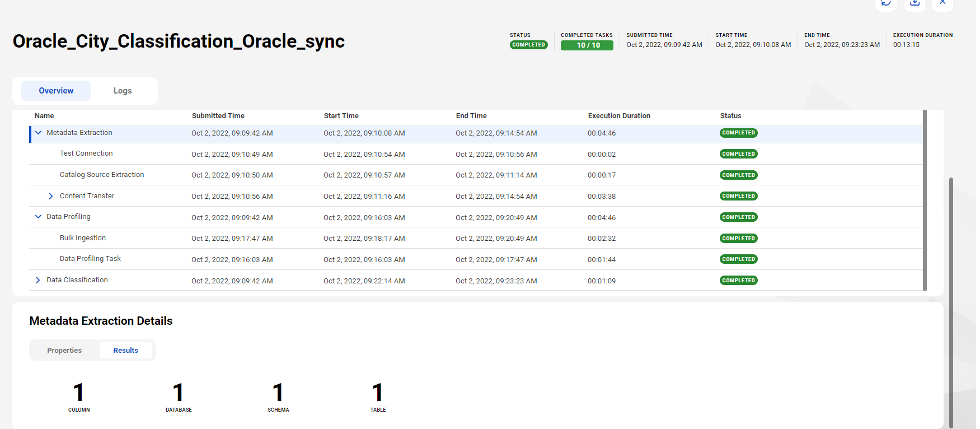The width and height of the screenshot is (980, 429).
Task: Expand the Data Classification row
Action: click(38, 280)
